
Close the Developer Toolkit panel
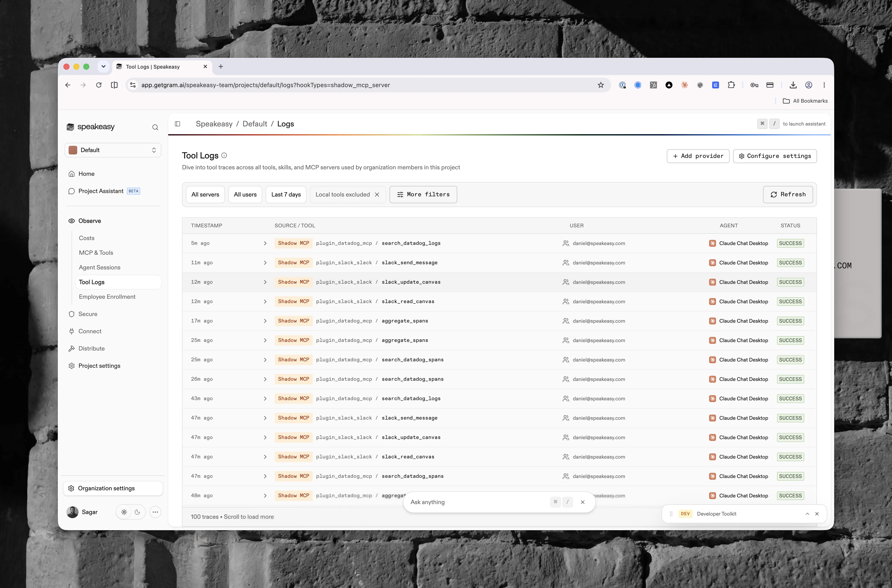(817, 514)
